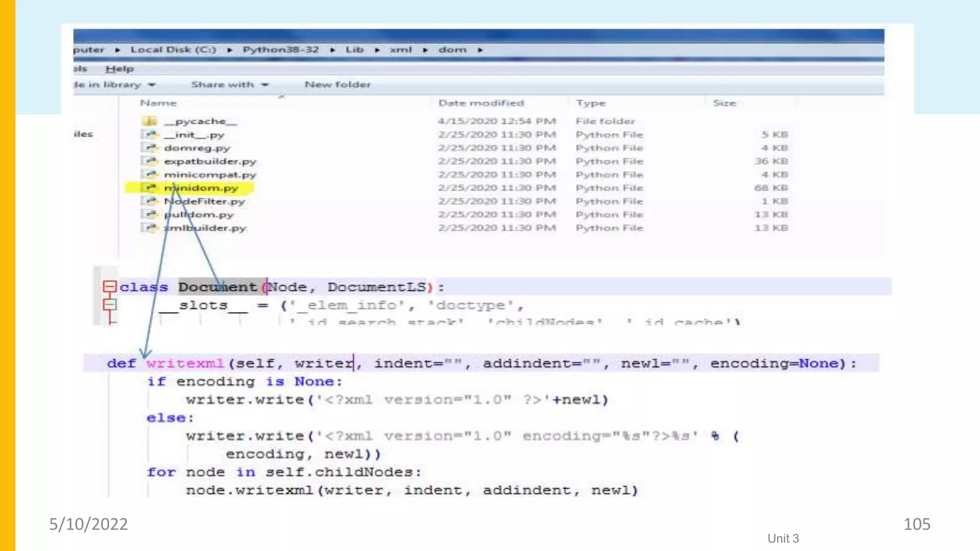Collapse the class Document code fold
The height and width of the screenshot is (551, 980).
pos(110,287)
